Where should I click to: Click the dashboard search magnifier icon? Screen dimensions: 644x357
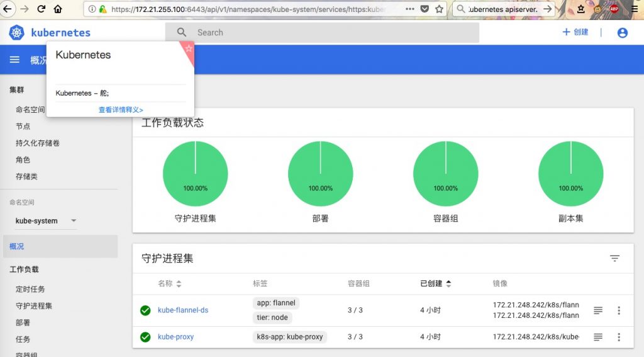pyautogui.click(x=182, y=32)
